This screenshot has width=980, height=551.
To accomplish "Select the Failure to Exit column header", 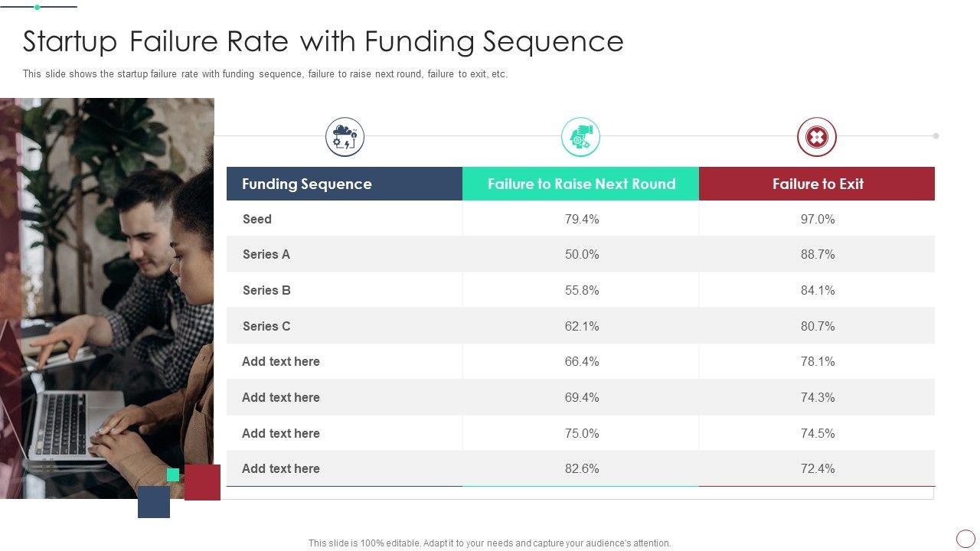I will [818, 184].
